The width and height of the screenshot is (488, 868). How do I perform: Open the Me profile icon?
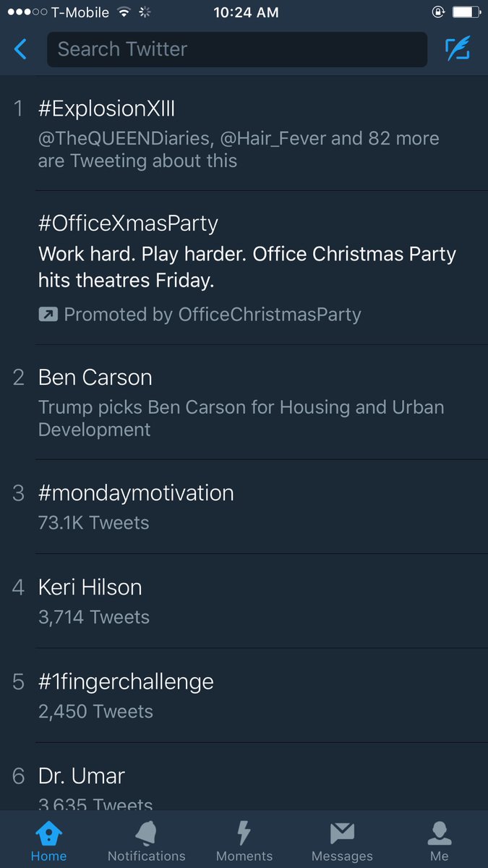coord(440,833)
